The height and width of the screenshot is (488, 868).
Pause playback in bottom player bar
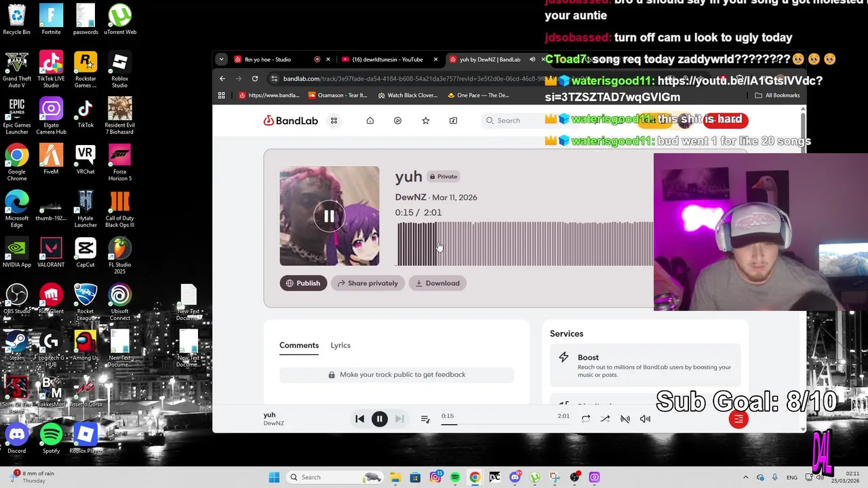tap(380, 419)
